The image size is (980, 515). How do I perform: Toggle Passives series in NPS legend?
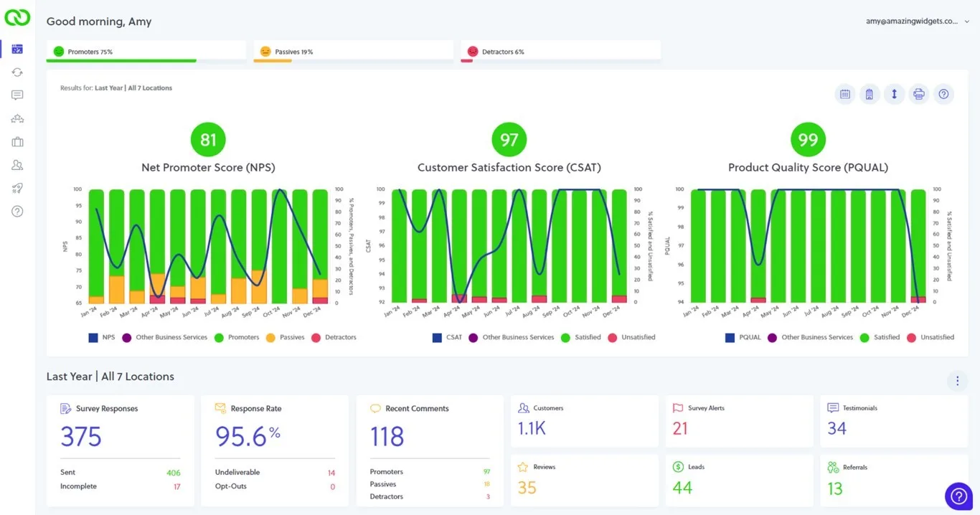(285, 337)
